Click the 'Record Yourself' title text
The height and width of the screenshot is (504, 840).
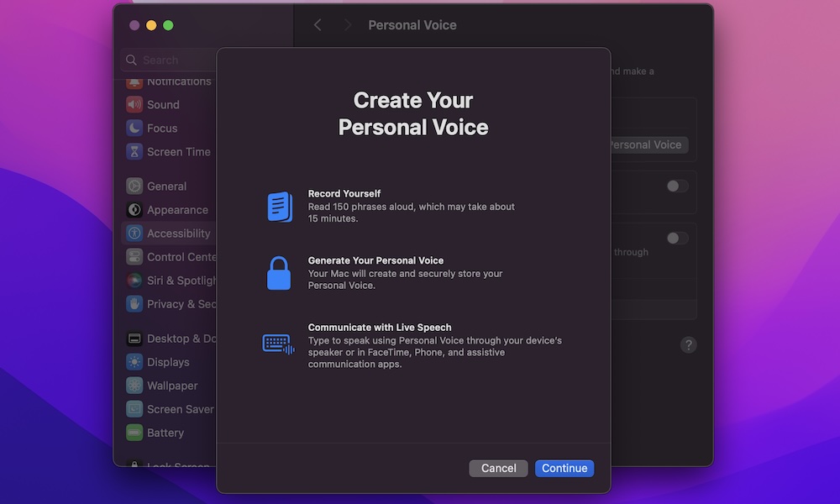[x=344, y=193]
